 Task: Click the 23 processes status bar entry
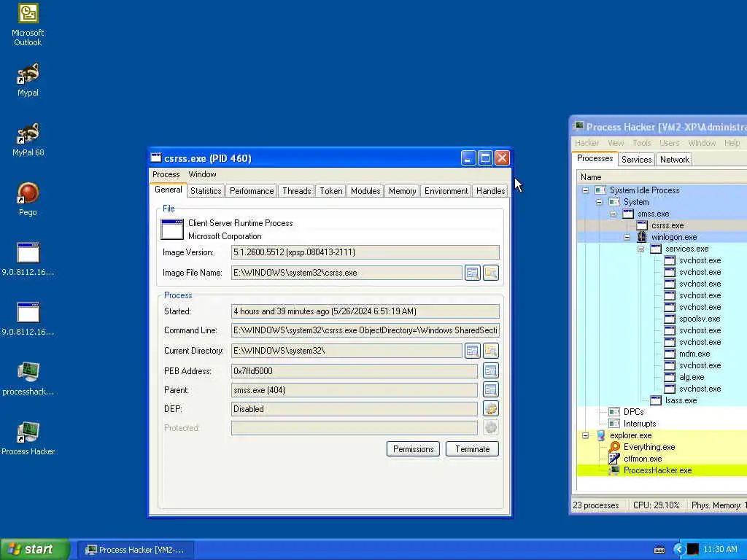pos(595,505)
